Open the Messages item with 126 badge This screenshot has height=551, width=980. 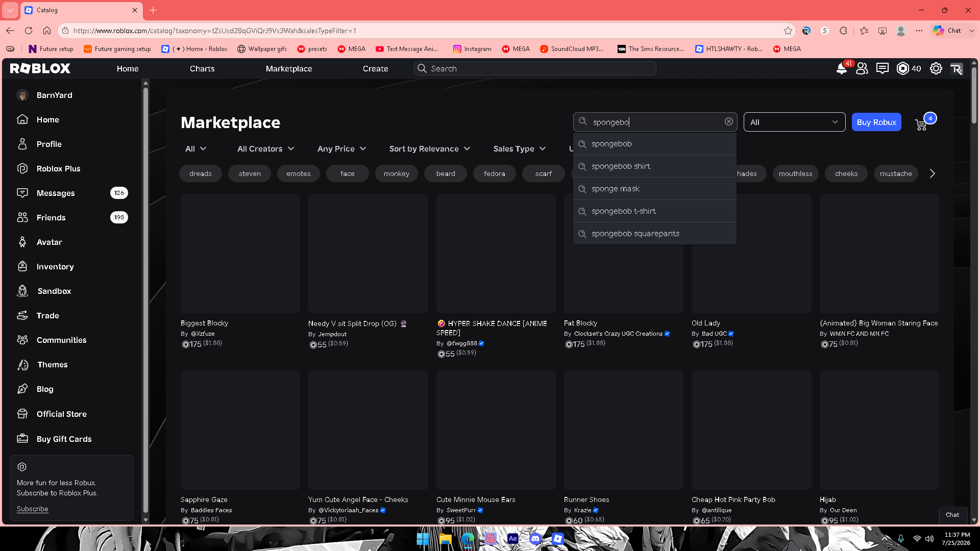(72, 193)
